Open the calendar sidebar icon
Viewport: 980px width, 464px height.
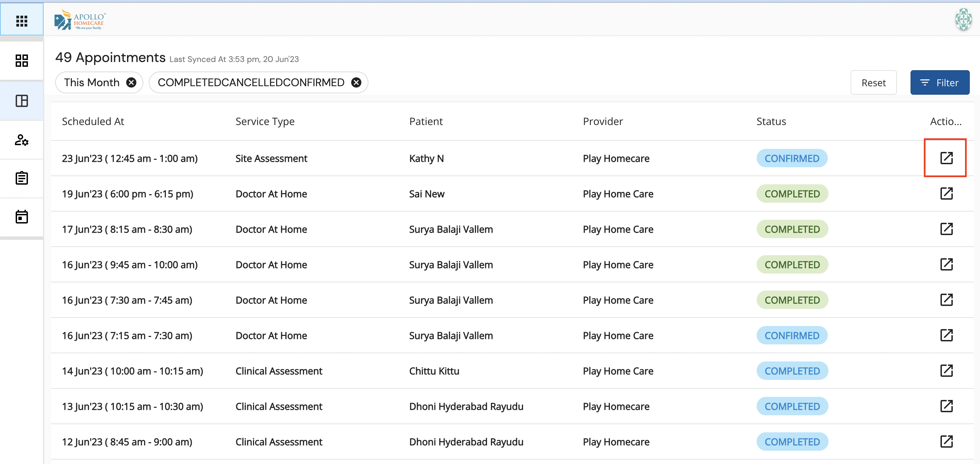[x=22, y=217]
